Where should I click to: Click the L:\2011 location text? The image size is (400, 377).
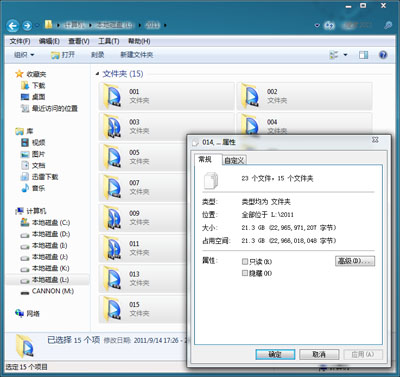pos(282,215)
